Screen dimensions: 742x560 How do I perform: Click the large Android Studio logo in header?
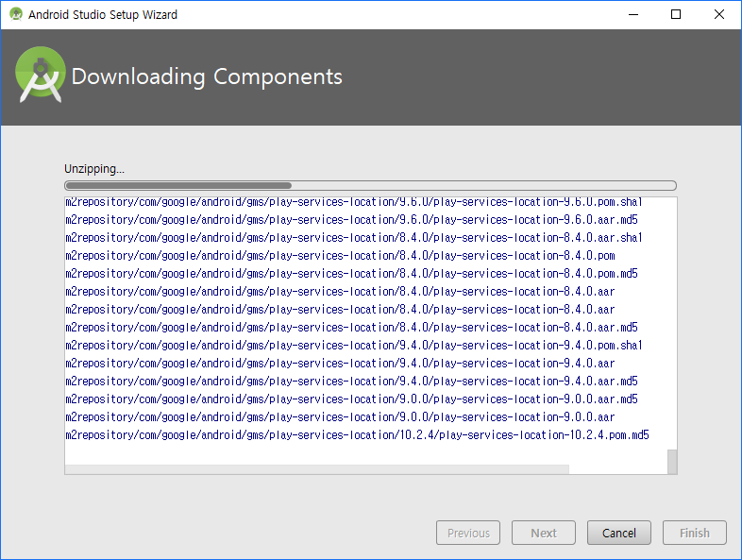[x=41, y=75]
